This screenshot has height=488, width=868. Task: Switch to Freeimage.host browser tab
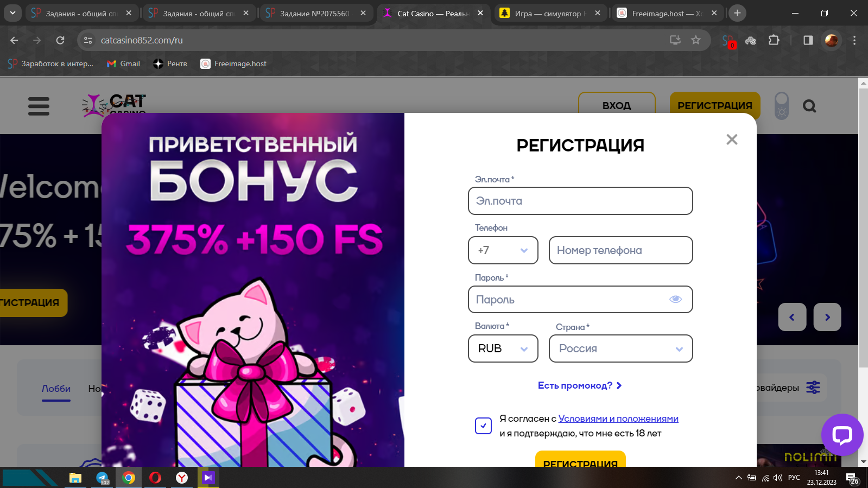tap(667, 13)
